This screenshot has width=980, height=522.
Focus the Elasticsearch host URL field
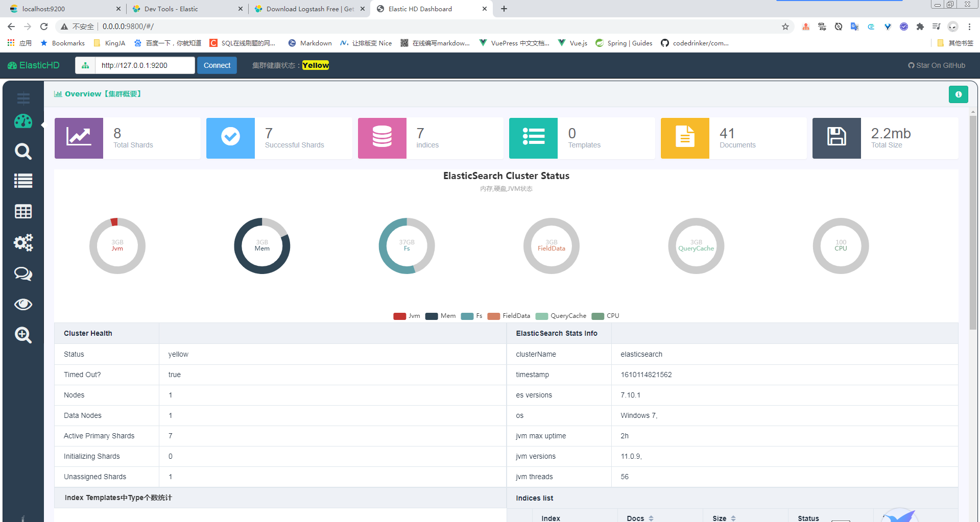145,65
